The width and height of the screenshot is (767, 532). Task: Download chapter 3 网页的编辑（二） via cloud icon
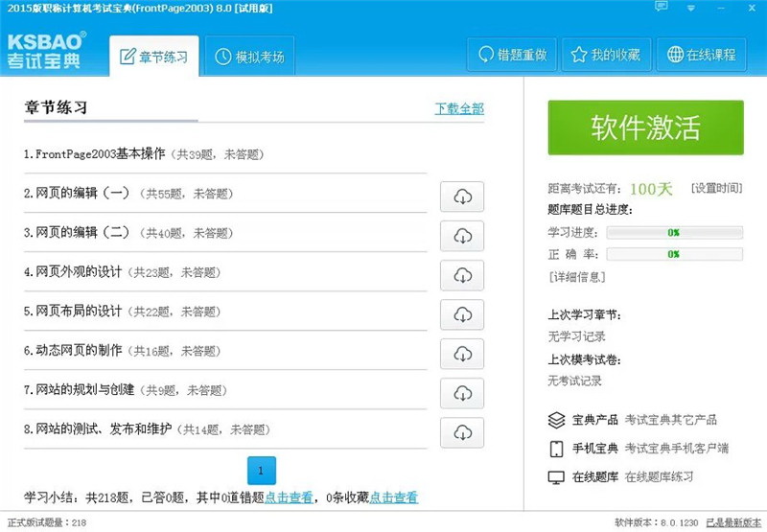(462, 236)
